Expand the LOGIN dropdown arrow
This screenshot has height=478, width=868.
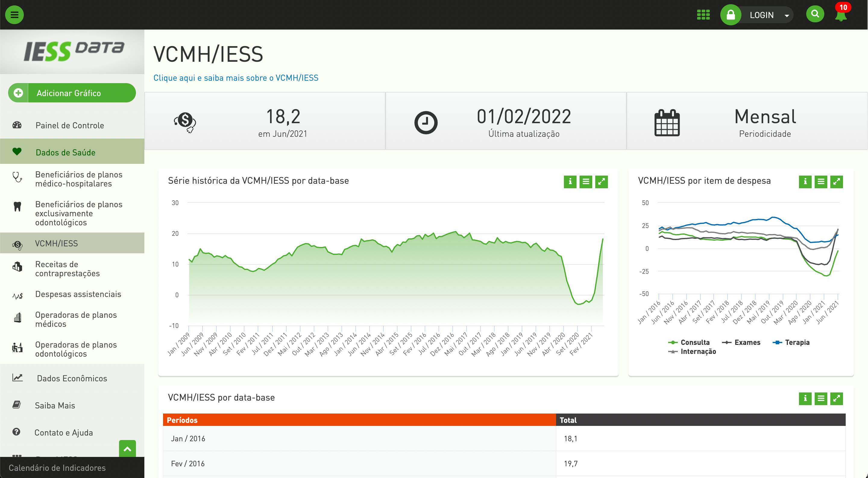pyautogui.click(x=786, y=15)
